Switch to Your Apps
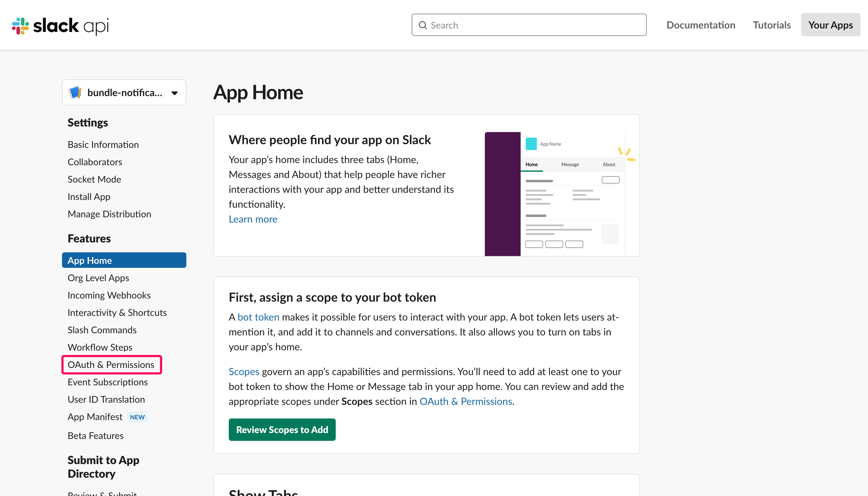This screenshot has height=496, width=868. [830, 25]
